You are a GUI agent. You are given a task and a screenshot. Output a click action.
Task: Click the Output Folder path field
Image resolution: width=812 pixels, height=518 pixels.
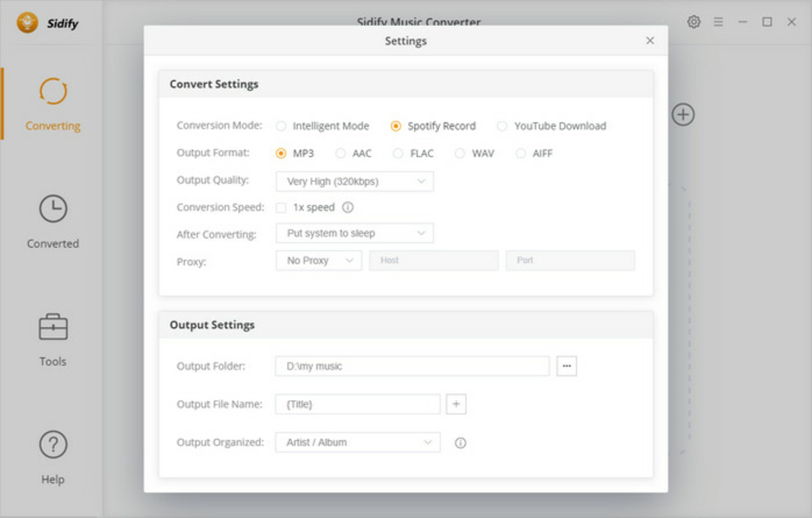(x=412, y=366)
